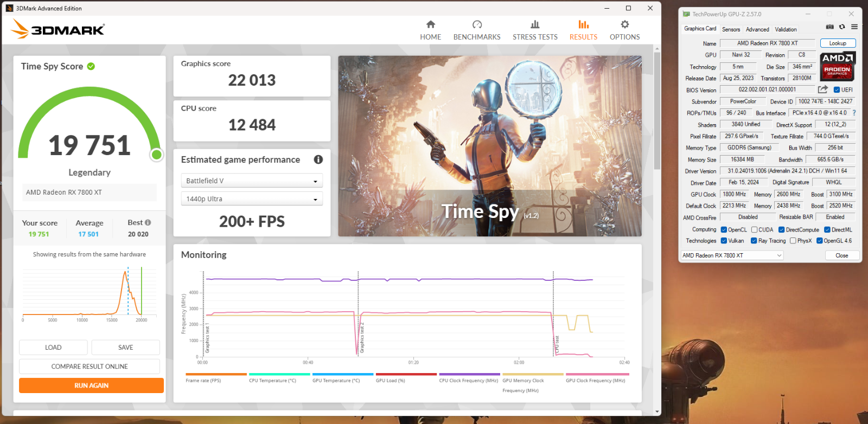Toggle the CUDA checkbox
The width and height of the screenshot is (868, 424).
tap(754, 230)
